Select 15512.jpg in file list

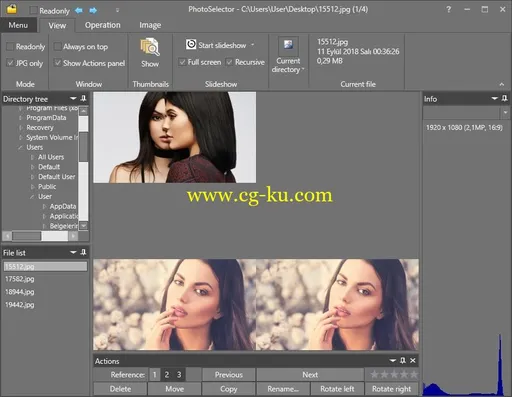click(45, 266)
